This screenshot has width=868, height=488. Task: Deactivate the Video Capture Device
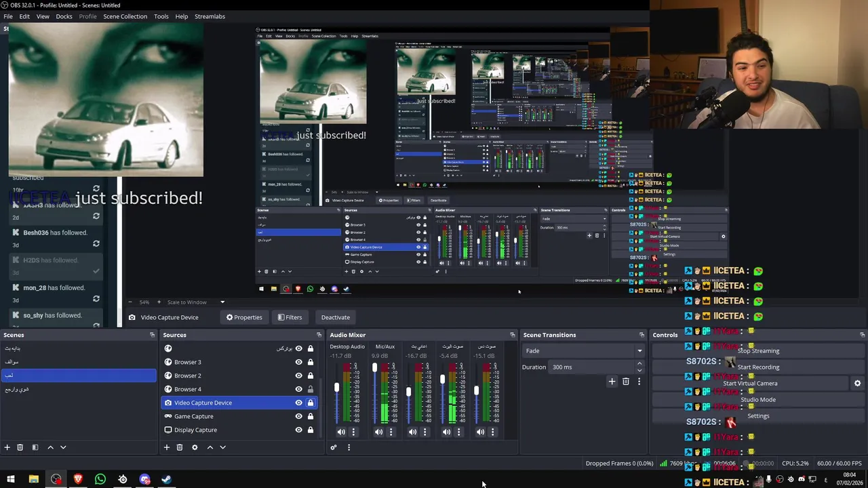(336, 317)
